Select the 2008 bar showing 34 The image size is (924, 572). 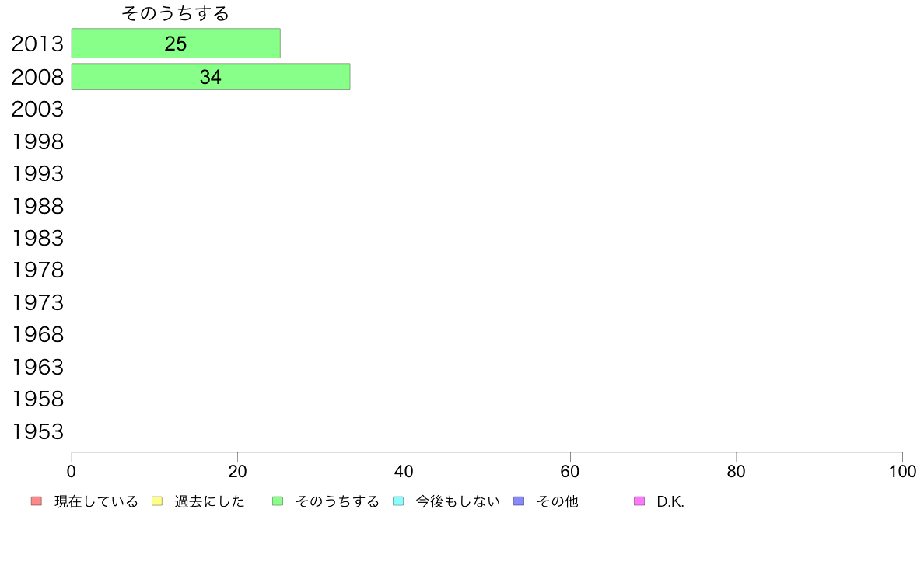210,77
